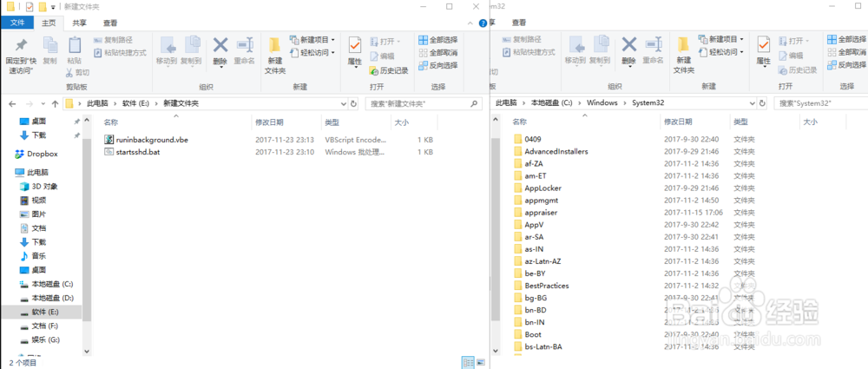Click Windows breadcrumb in System32 address bar

(x=602, y=103)
